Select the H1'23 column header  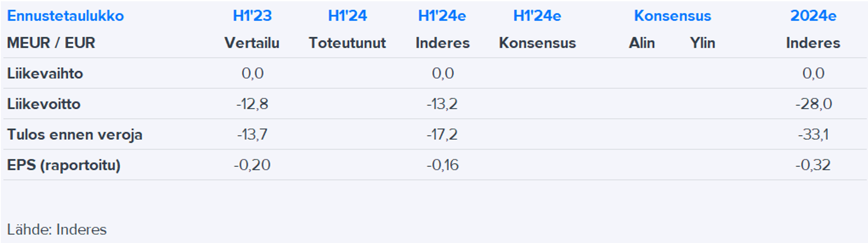[252, 16]
